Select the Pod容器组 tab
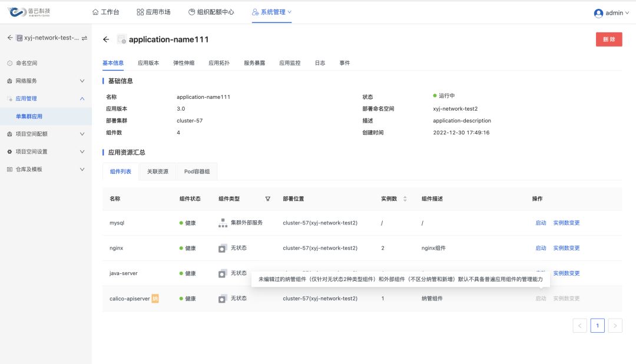Viewport: 636px width, 364px height. (197, 171)
